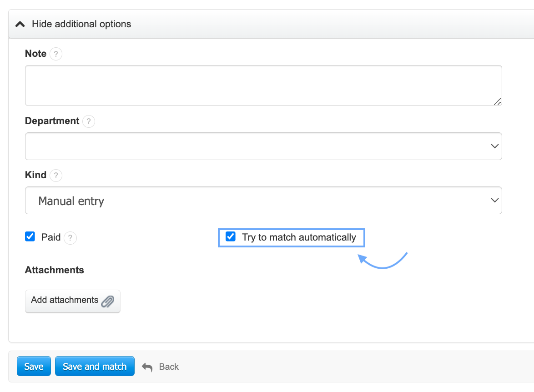Click the help icon beside Department

coord(89,121)
